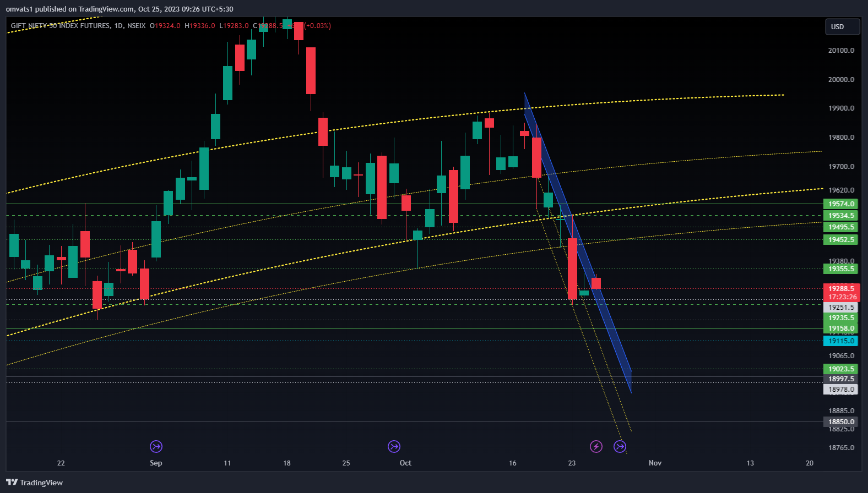Click the (+0.03%) change value
868x493 pixels.
[318, 26]
